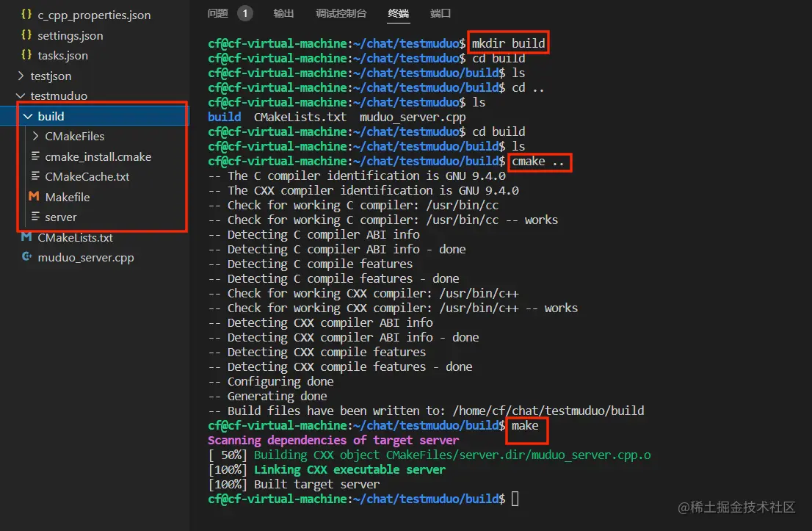Switch to the 输出 output tab

(283, 13)
